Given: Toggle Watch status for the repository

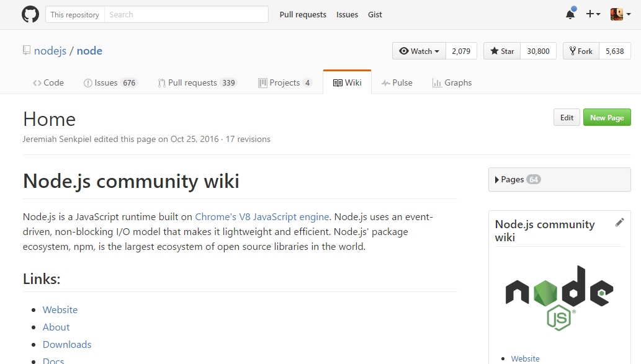Looking at the screenshot, I should click(x=419, y=51).
